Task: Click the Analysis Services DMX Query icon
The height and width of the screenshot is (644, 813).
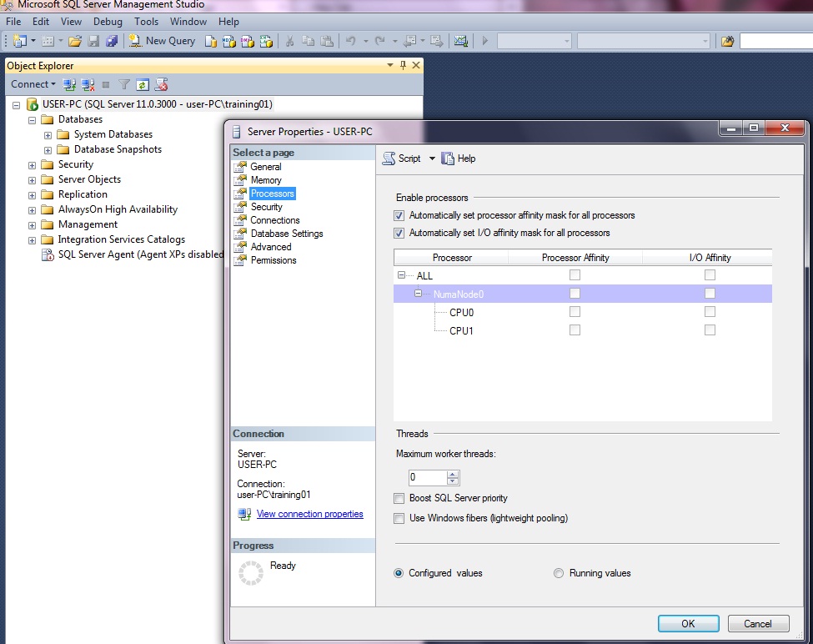Action: click(x=248, y=41)
